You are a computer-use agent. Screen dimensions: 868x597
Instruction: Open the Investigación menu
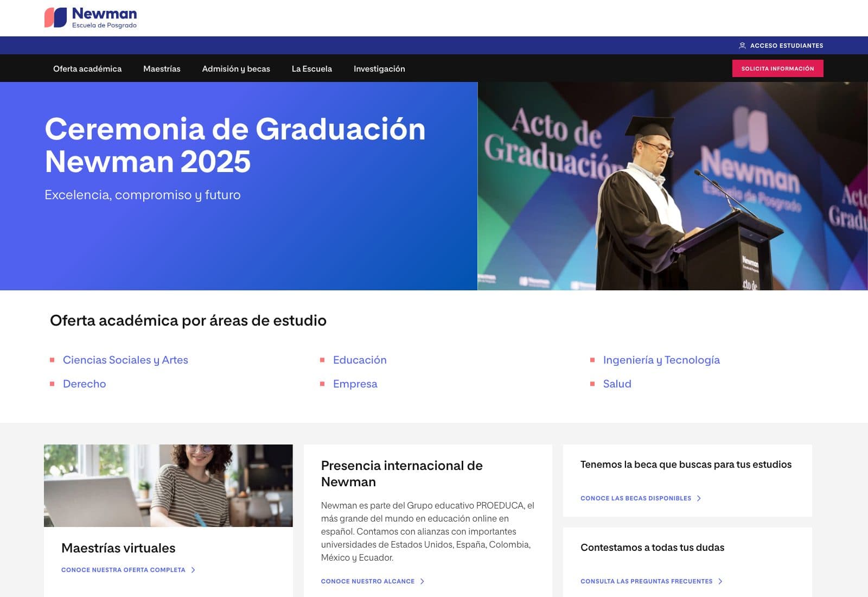coord(379,69)
